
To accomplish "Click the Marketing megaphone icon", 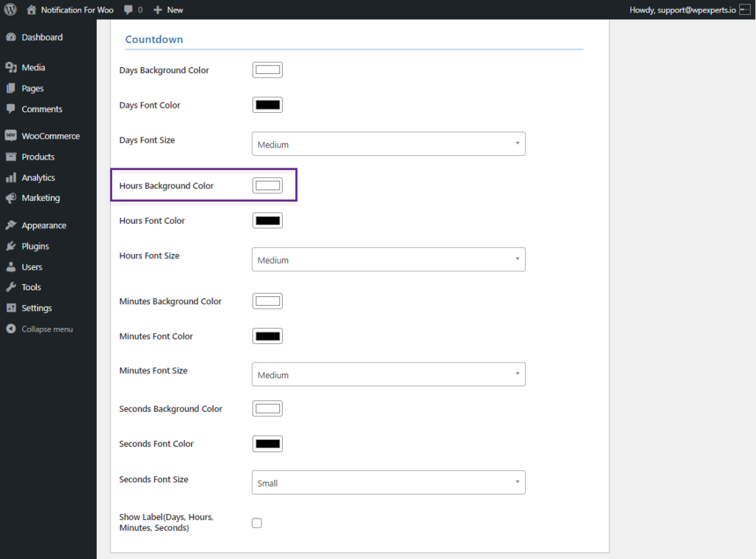I will click(10, 198).
